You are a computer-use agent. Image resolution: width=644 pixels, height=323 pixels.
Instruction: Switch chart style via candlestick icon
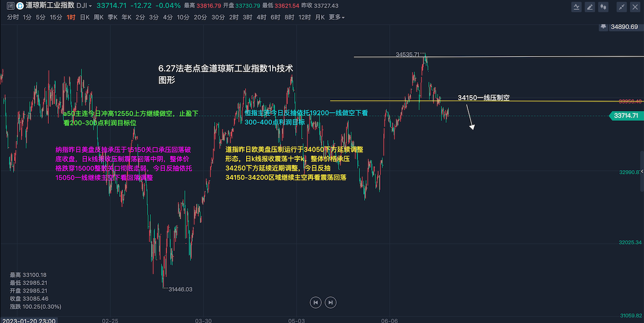coord(604,7)
